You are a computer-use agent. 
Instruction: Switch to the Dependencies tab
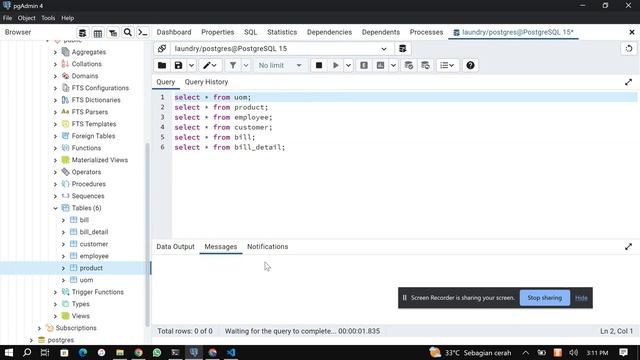(329, 32)
